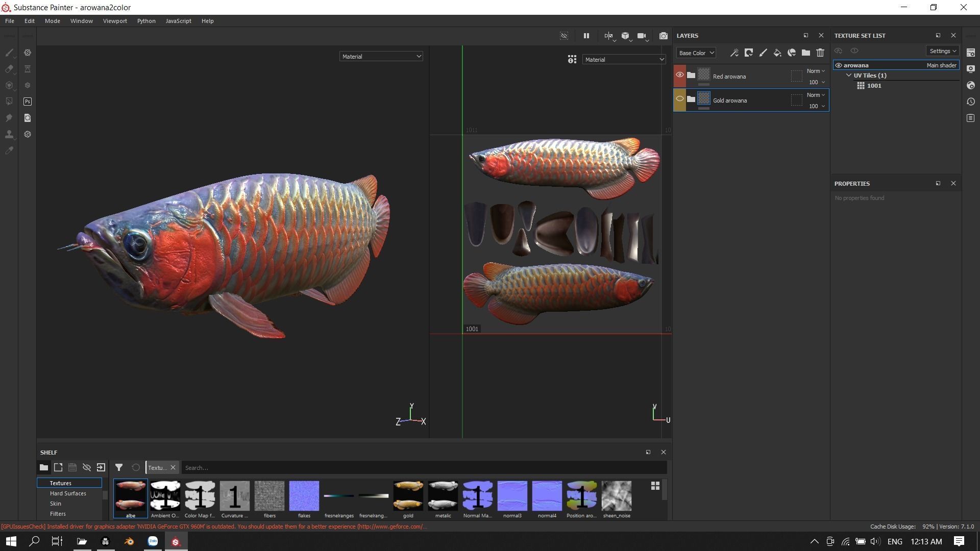Toggle shelf thumbnail grid size icon

coord(655,486)
